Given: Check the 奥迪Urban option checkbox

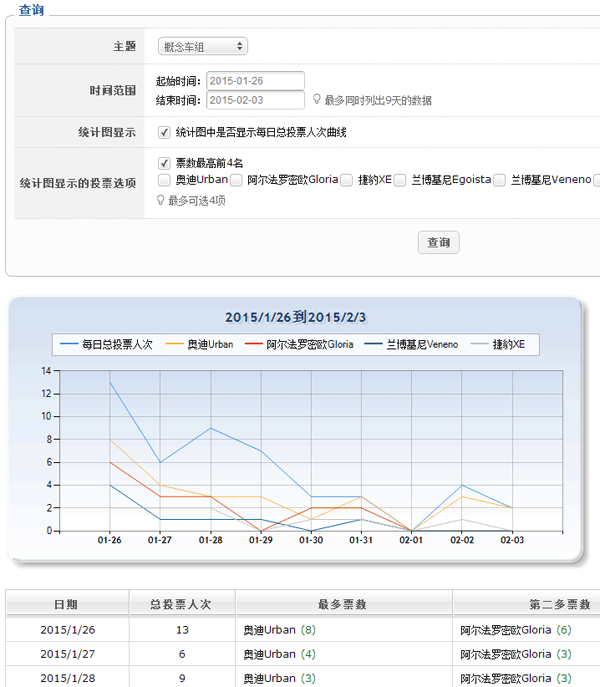Looking at the screenshot, I should (x=164, y=180).
